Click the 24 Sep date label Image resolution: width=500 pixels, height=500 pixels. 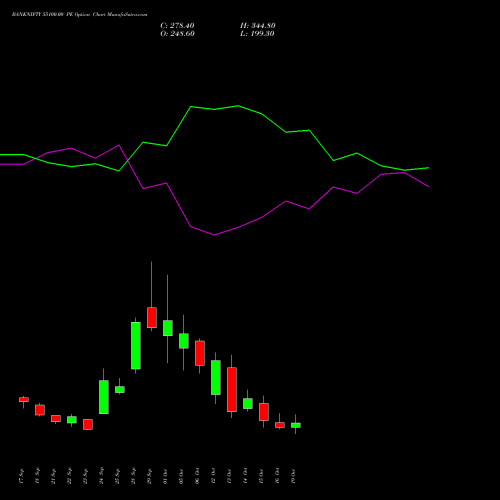(x=102, y=476)
